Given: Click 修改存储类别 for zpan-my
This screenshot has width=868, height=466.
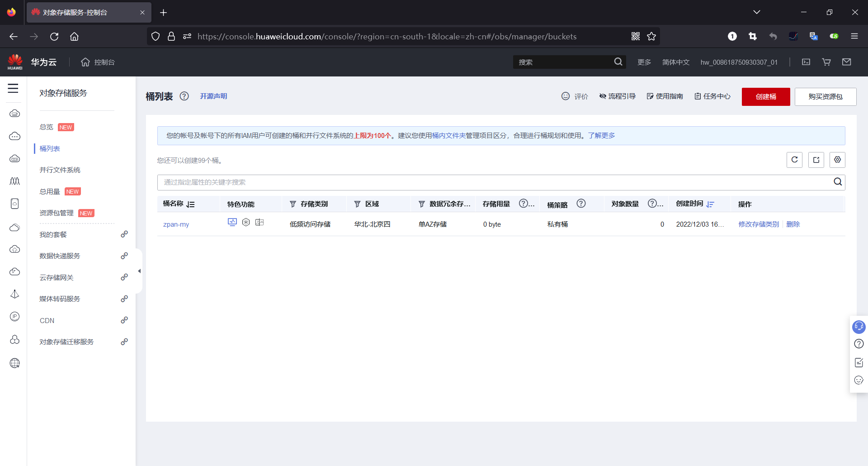Looking at the screenshot, I should tap(759, 224).
